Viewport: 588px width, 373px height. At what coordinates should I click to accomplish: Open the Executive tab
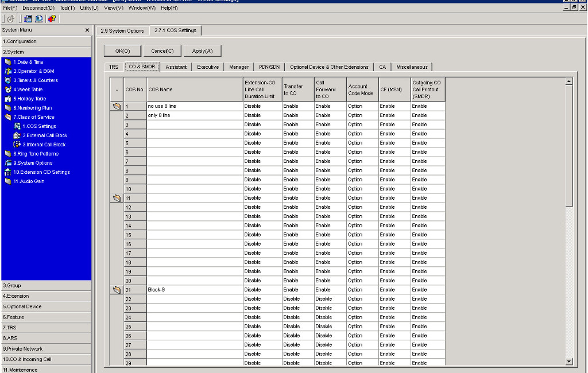(x=208, y=67)
